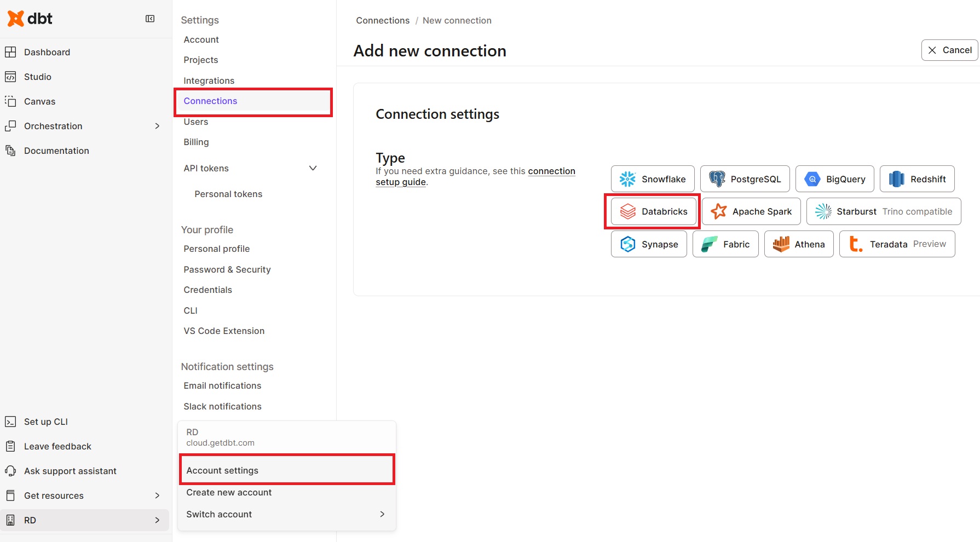Select Connections in the settings menu
This screenshot has height=542, width=980.
coord(210,101)
